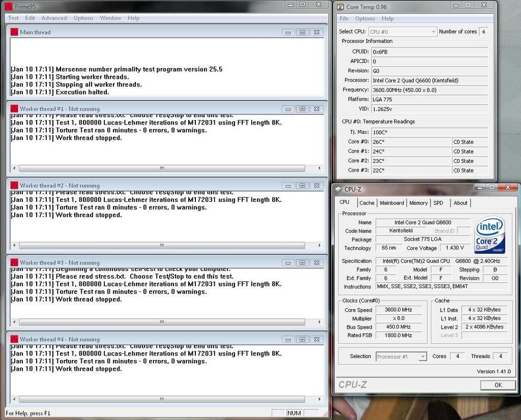Minimize the Worker thread #3 window
The height and width of the screenshot is (420, 521).
(288, 262)
